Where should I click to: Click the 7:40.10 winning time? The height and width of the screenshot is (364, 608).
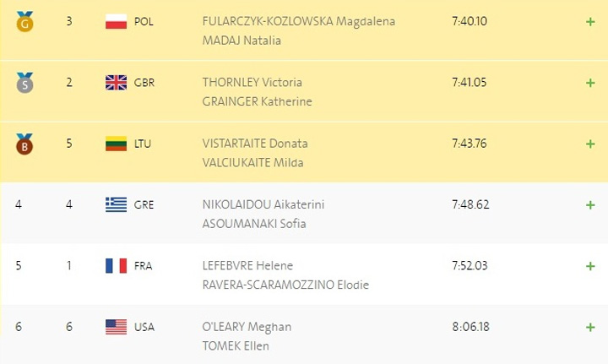pos(470,21)
